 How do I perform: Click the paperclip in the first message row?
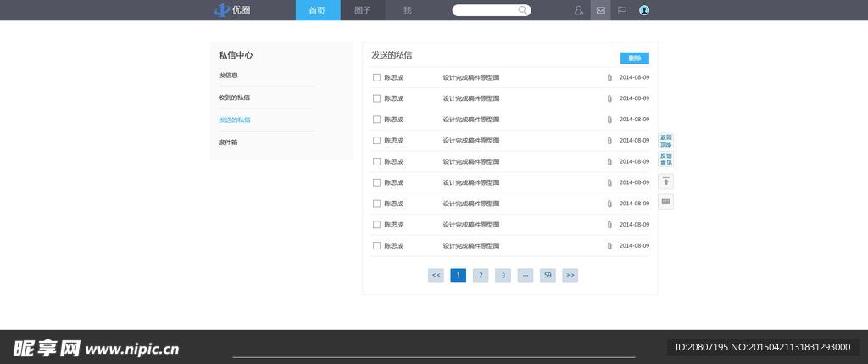pos(609,77)
